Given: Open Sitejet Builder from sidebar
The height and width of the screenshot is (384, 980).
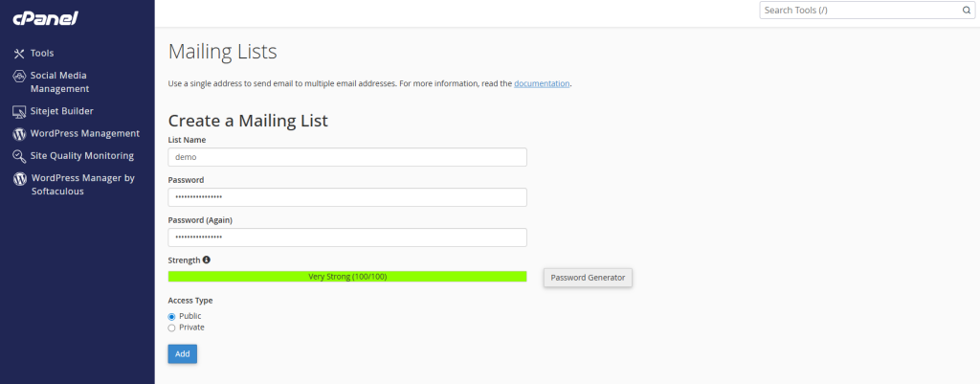Looking at the screenshot, I should tap(62, 111).
